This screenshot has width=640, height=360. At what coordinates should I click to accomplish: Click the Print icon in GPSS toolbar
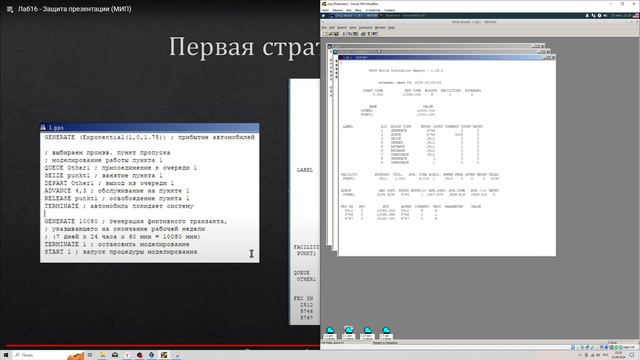363,34
